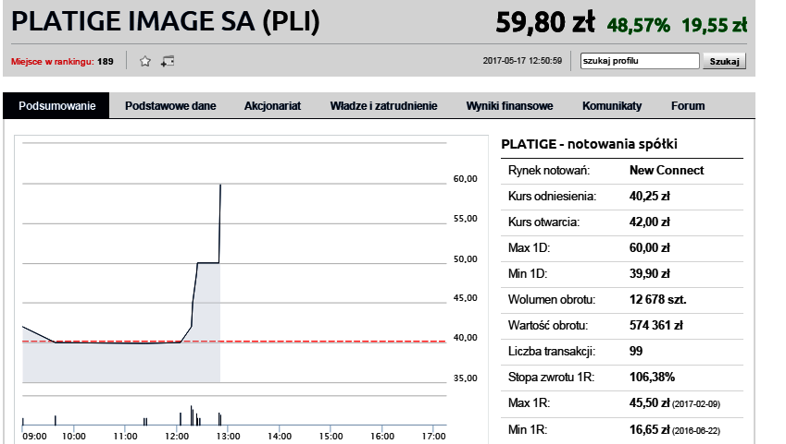Click the Szukaj button
The image size is (786, 444).
(724, 61)
